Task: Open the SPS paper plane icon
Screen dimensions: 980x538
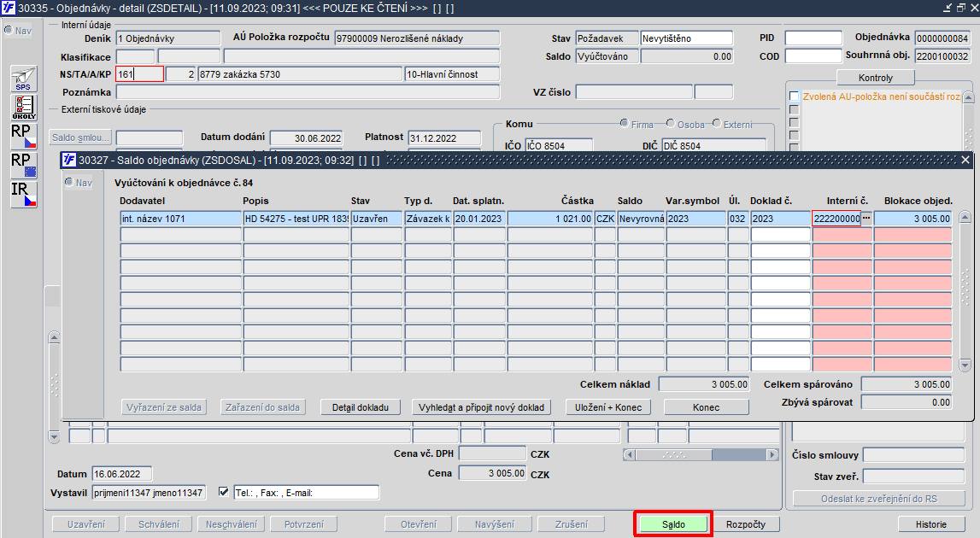Action: [x=24, y=79]
